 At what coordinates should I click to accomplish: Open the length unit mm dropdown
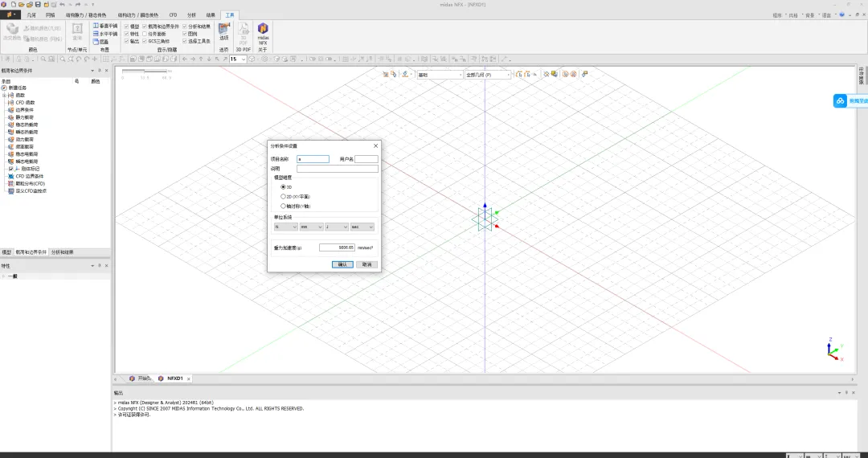pyautogui.click(x=311, y=227)
